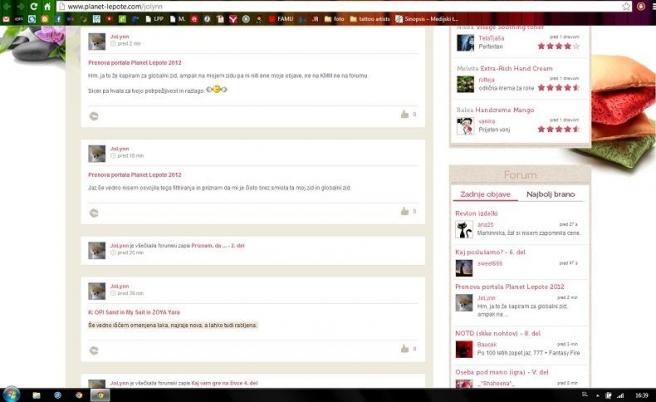Click the Betty Boop avatar on the Handcreme Mango review
This screenshot has width=656, height=402.
tap(465, 125)
